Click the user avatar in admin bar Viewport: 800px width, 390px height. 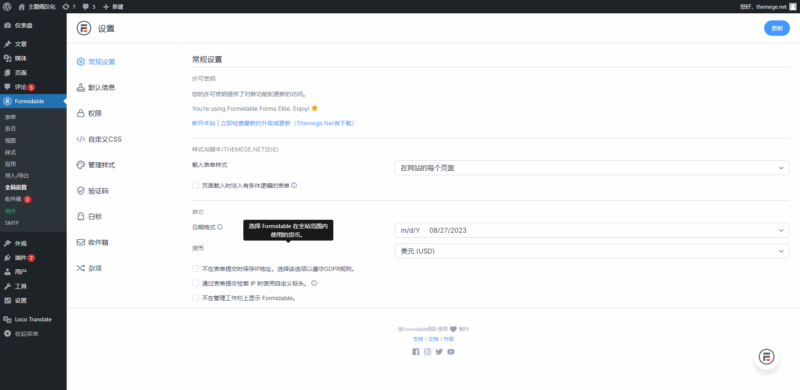click(x=792, y=7)
